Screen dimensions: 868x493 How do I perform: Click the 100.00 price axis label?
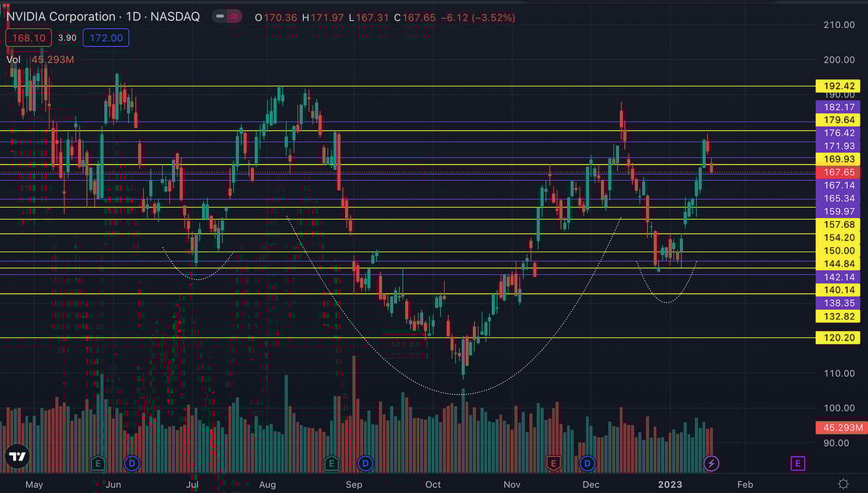[x=841, y=408]
